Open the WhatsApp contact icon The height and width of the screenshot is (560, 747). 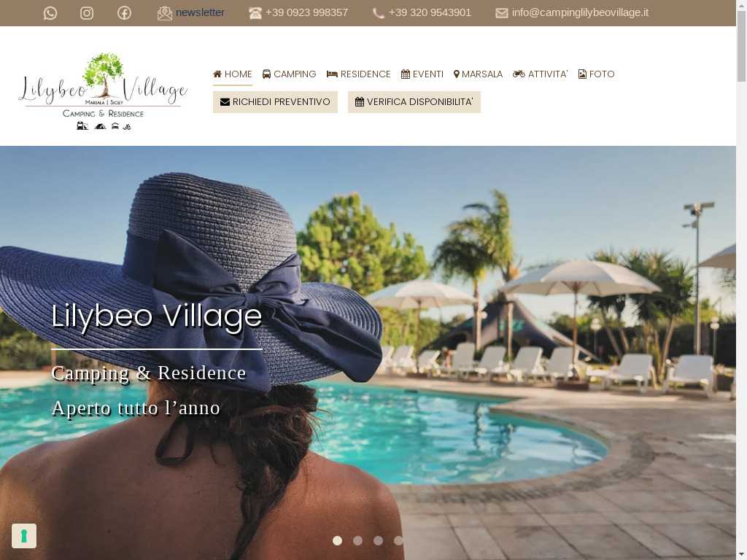[x=50, y=13]
